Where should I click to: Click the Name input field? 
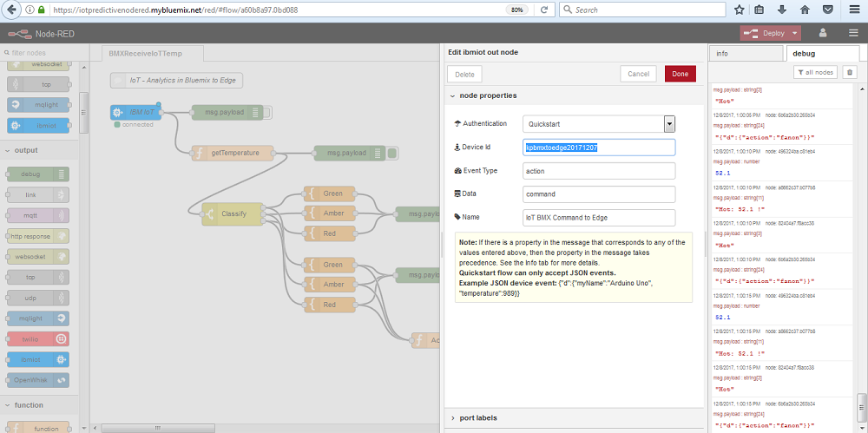[x=599, y=218]
